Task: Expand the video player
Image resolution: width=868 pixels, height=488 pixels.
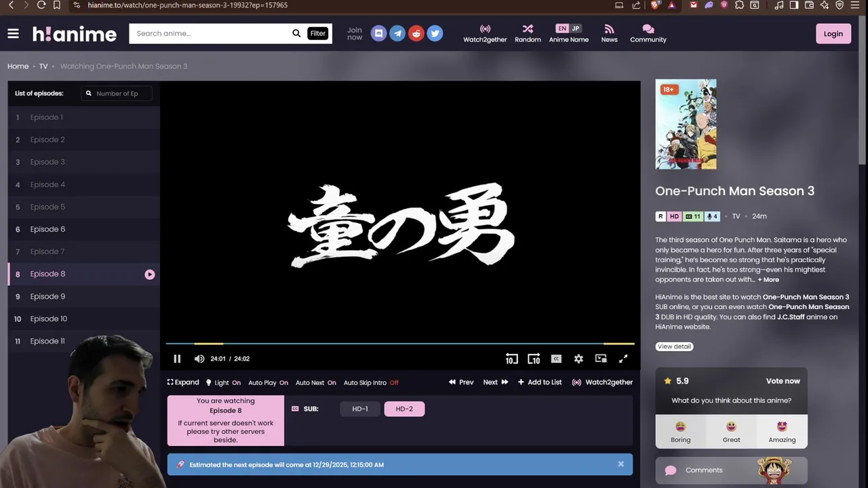Action: coord(183,382)
